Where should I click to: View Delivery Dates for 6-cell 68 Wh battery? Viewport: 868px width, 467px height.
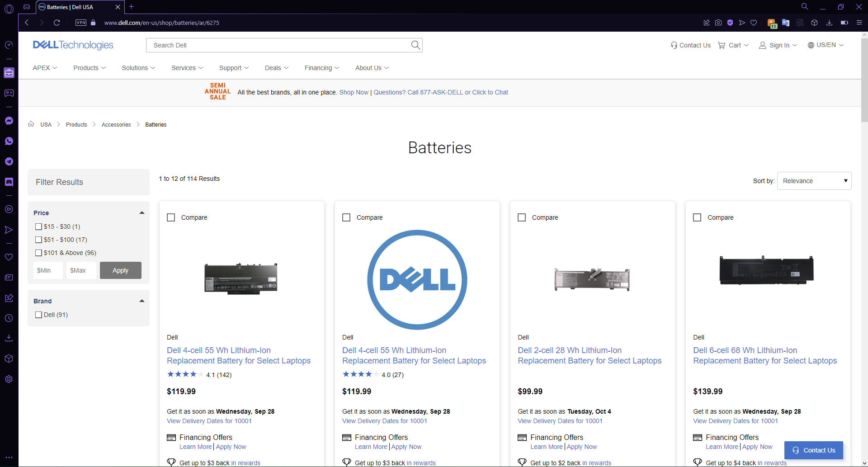tap(736, 421)
